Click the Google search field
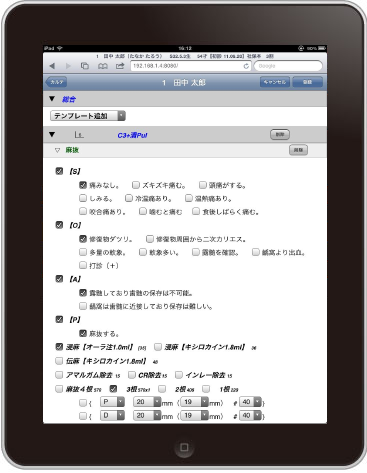The width and height of the screenshot is (367, 473). (x=288, y=66)
